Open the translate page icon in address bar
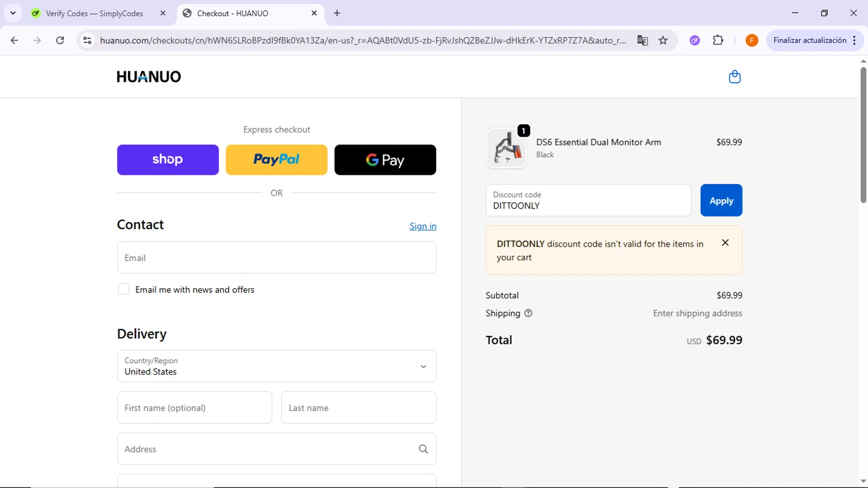The image size is (868, 488). pyautogui.click(x=642, y=41)
